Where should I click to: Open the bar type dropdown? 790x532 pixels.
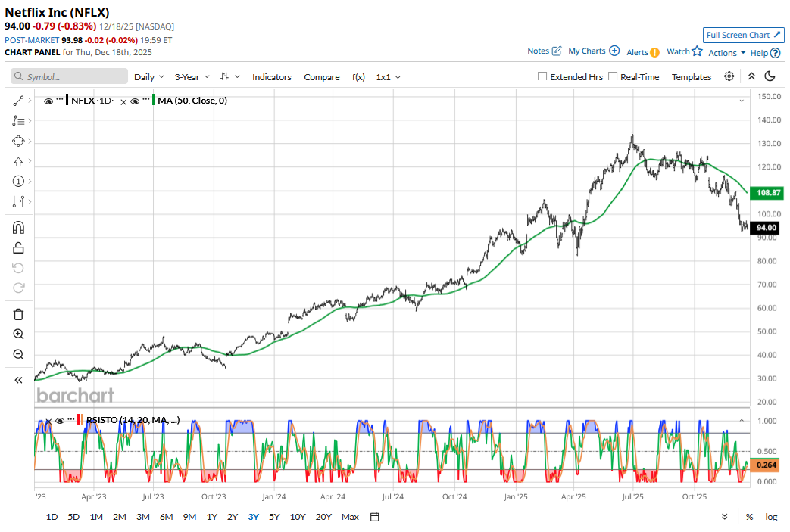click(x=230, y=76)
